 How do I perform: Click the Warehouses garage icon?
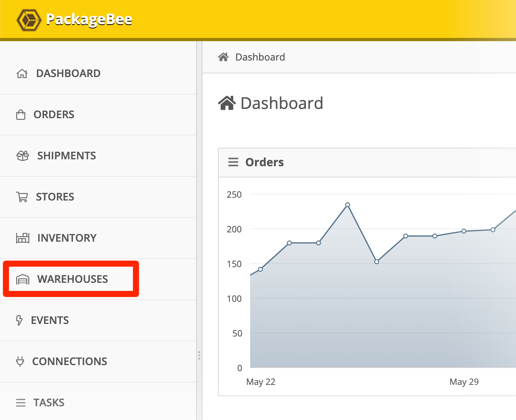tap(23, 279)
